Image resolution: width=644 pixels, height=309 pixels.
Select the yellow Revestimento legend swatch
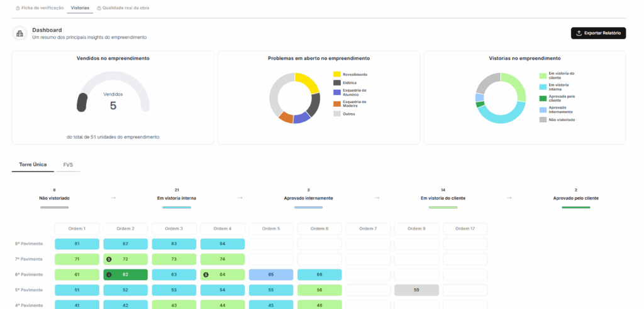337,74
